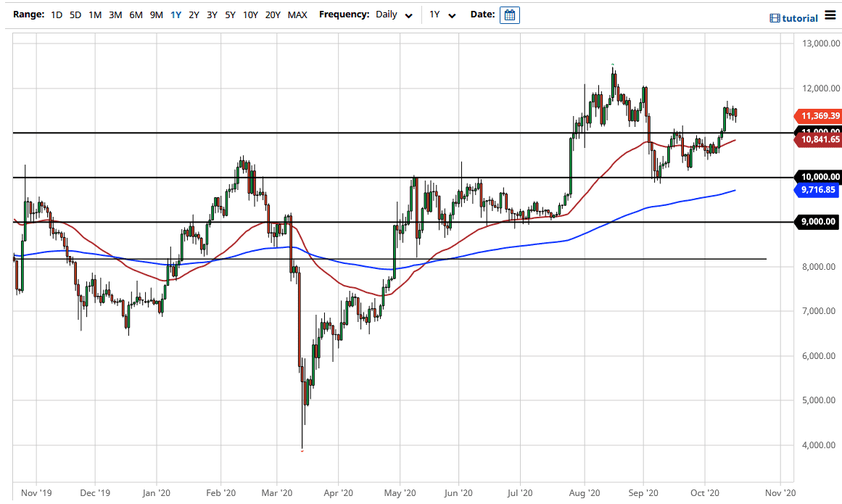Viewport: 842px width, 504px height.
Task: Select the 1D range option
Action: tap(57, 15)
